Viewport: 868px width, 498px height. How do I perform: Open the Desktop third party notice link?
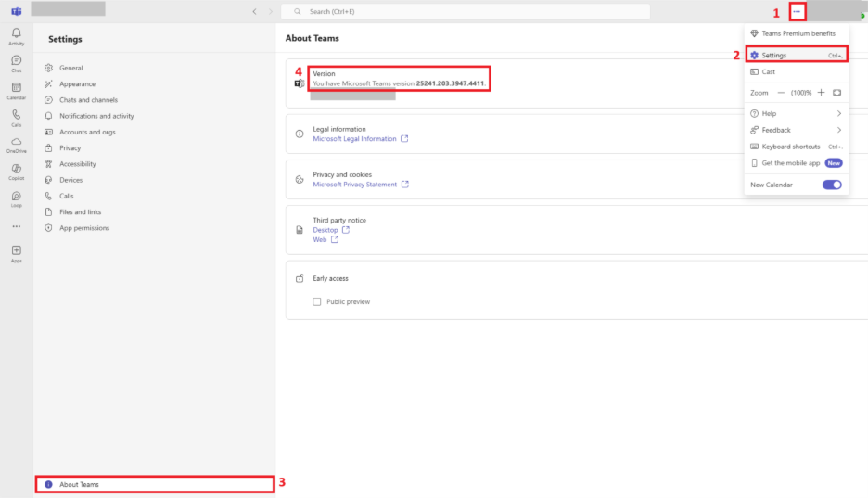tap(325, 230)
